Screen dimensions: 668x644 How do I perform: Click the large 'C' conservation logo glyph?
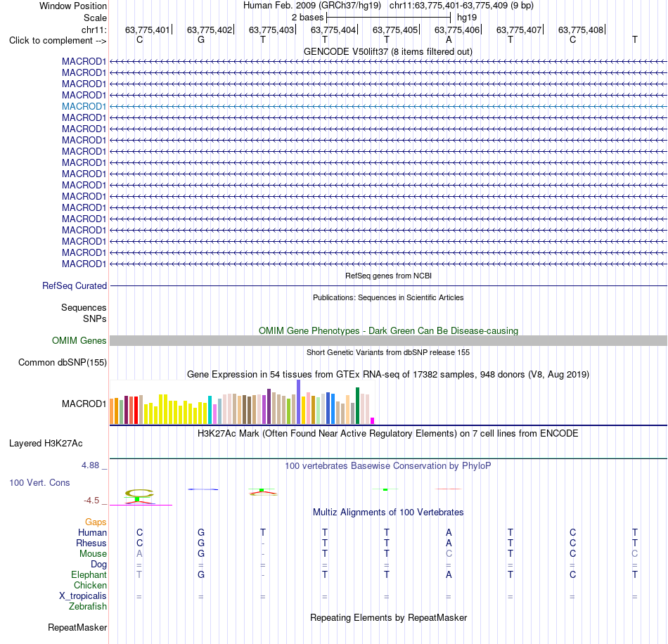(x=139, y=494)
